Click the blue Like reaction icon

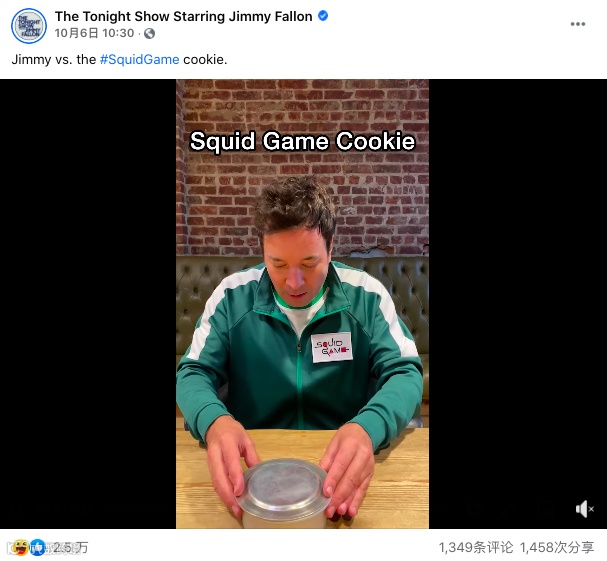(x=38, y=547)
